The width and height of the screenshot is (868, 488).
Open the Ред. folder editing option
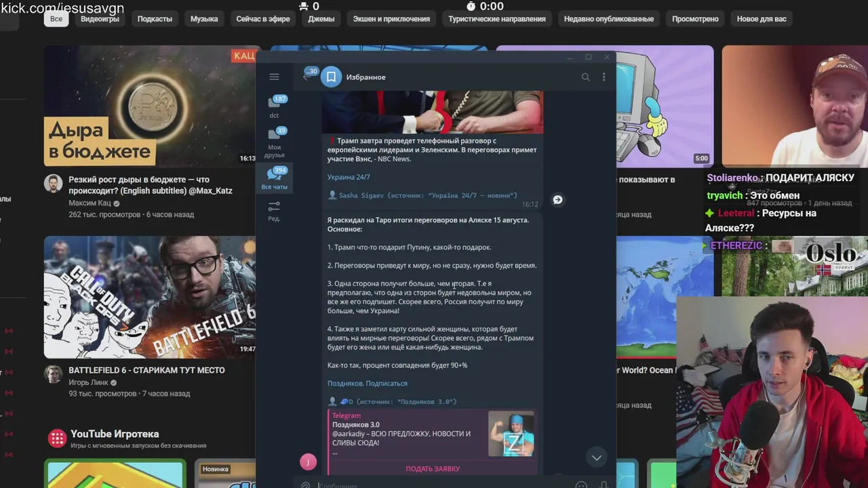point(274,211)
